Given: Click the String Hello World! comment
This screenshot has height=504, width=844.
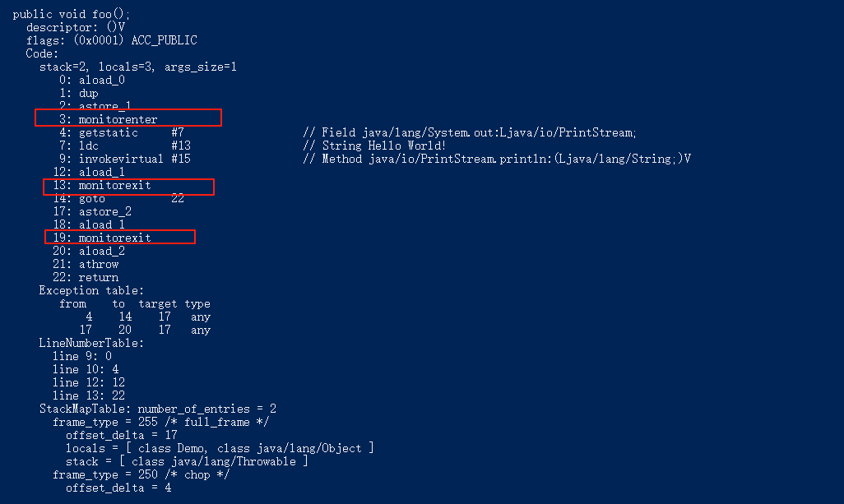Looking at the screenshot, I should pos(374,146).
